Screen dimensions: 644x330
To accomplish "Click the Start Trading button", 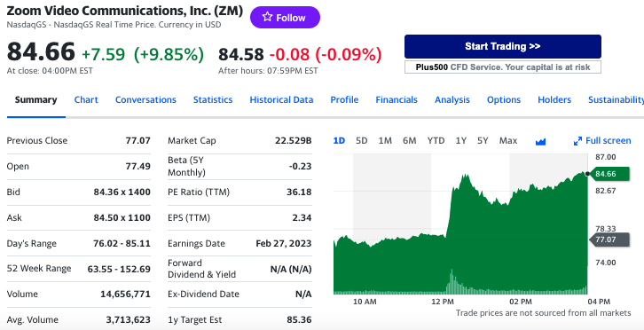I will point(503,46).
